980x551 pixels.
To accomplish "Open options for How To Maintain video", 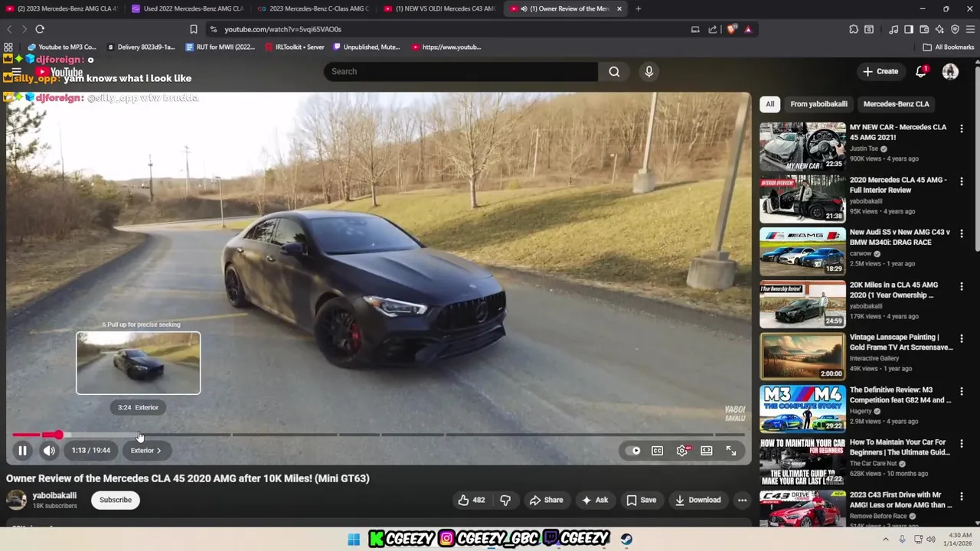I will click(962, 444).
